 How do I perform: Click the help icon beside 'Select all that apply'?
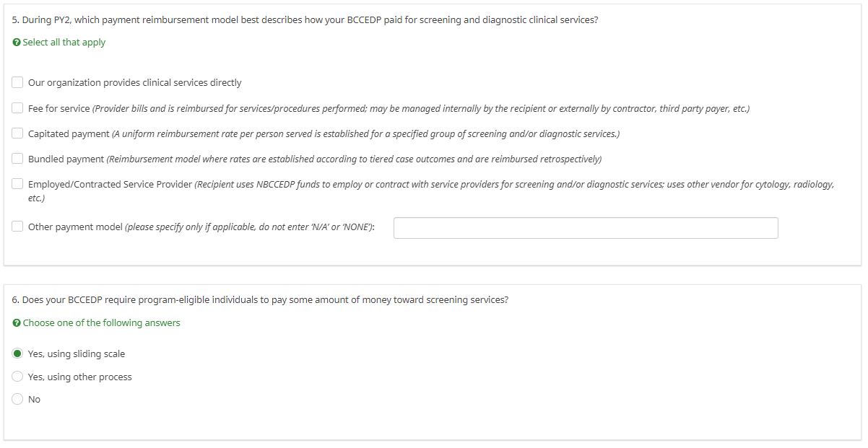point(17,43)
